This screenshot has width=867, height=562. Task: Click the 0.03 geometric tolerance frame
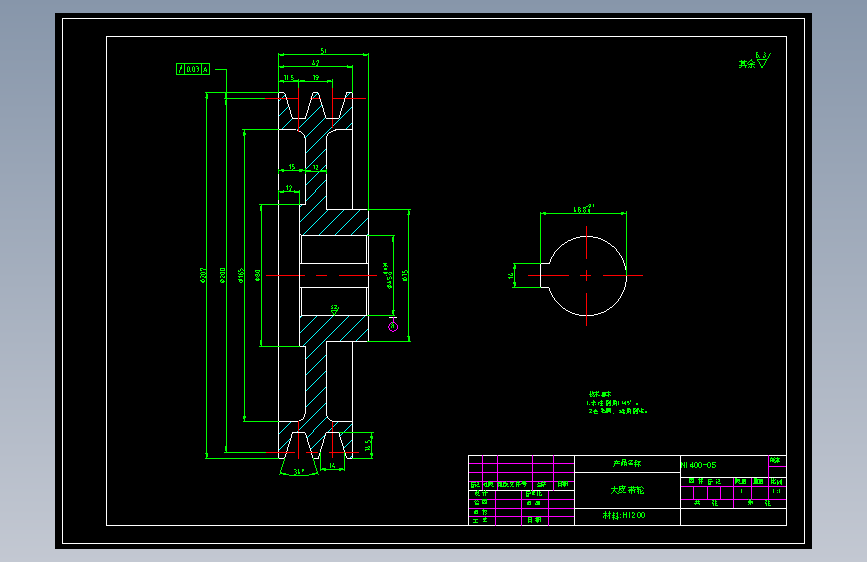[192, 69]
